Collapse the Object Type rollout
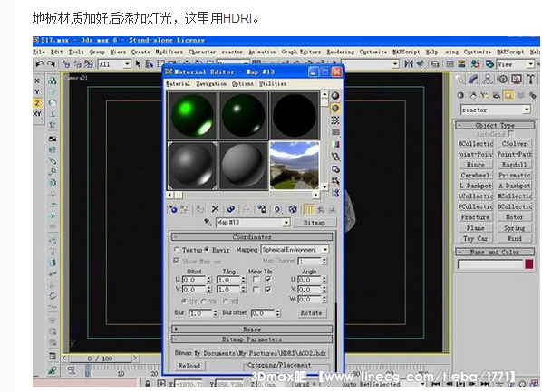This screenshot has height=392, width=542. [x=495, y=125]
